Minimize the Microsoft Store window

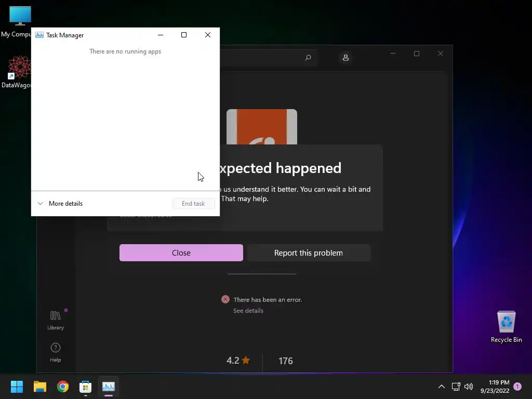click(393, 54)
